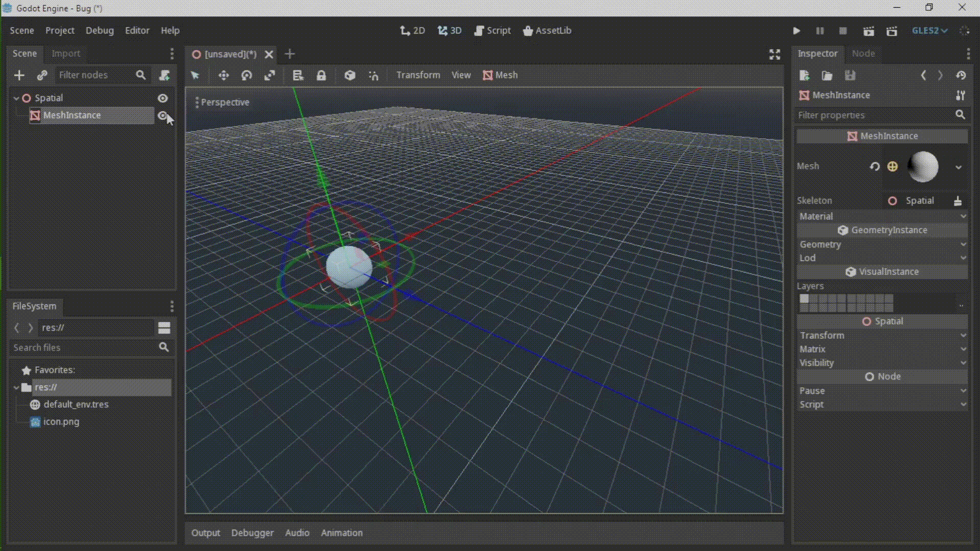Screen dimensions: 980x551
Task: Select the Scale tool
Action: pos(269,75)
